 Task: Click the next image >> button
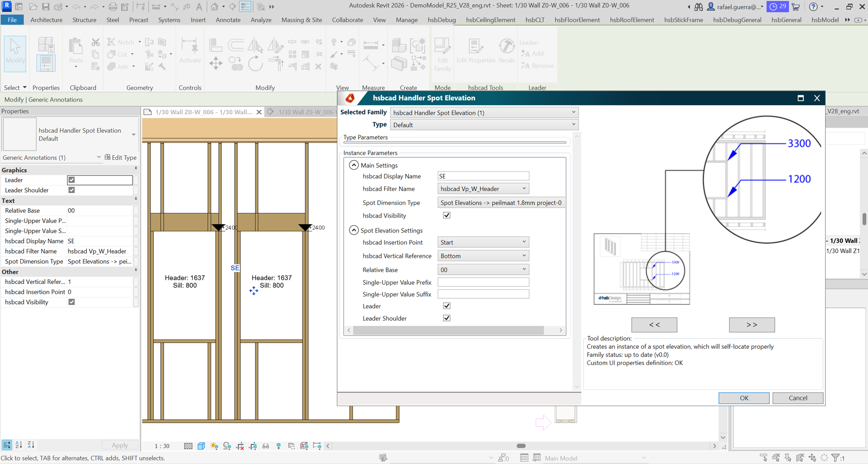(x=751, y=325)
